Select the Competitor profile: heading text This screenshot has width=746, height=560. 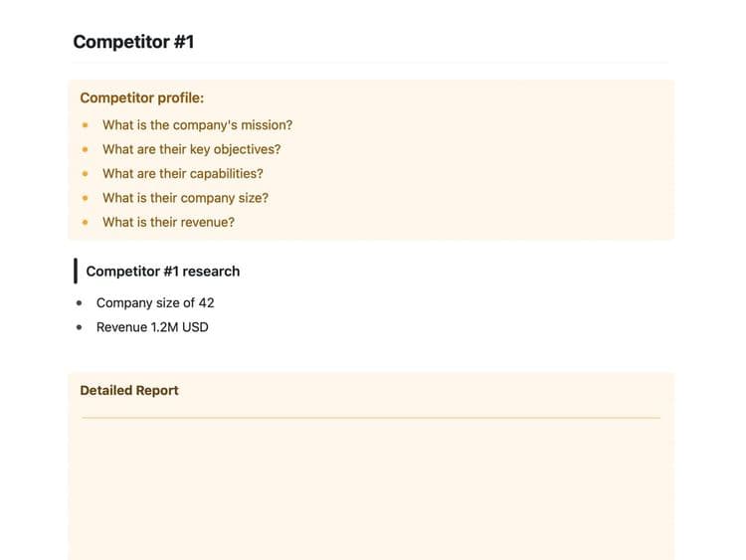click(142, 98)
